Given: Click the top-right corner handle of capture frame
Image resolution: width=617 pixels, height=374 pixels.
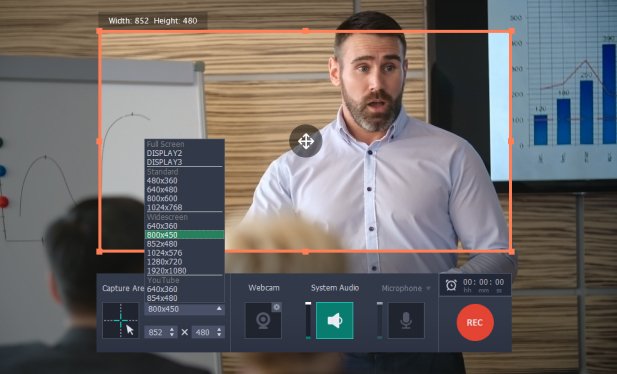Looking at the screenshot, I should tap(511, 31).
